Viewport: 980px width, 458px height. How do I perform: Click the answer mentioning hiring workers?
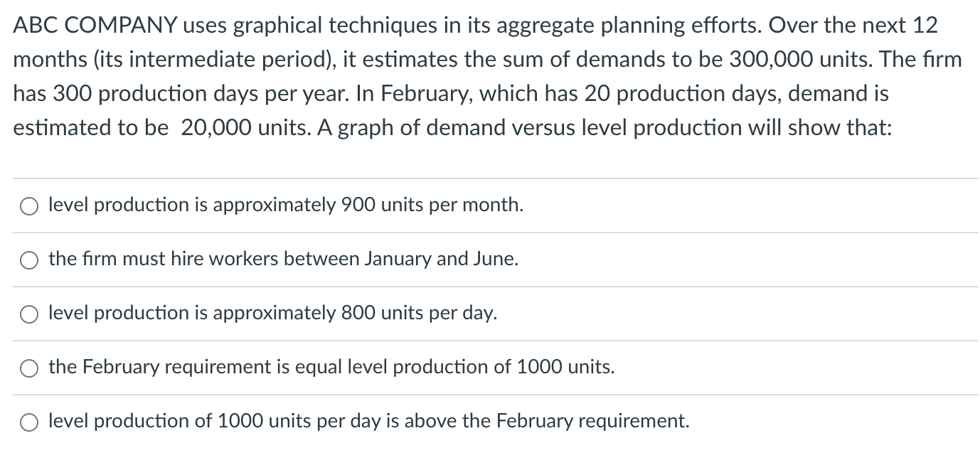[x=283, y=260]
